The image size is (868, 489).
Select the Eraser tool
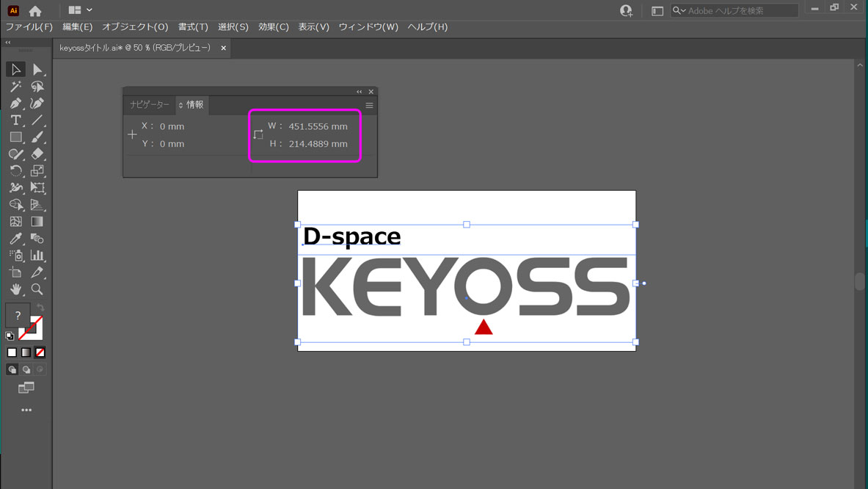[37, 154]
